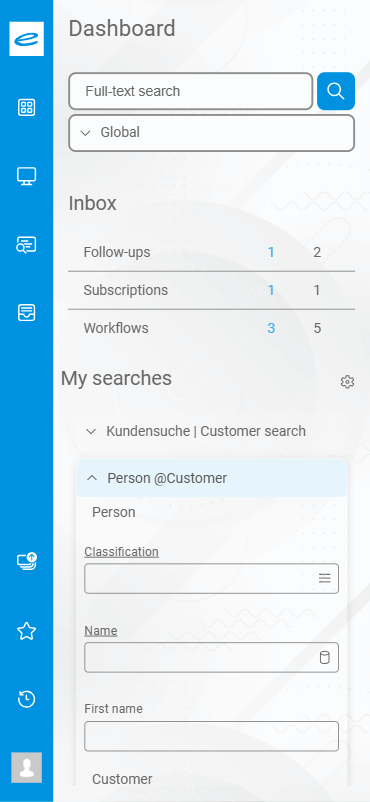The height and width of the screenshot is (802, 370).
Task: Collapse the Person @Customer section
Action: tap(211, 478)
